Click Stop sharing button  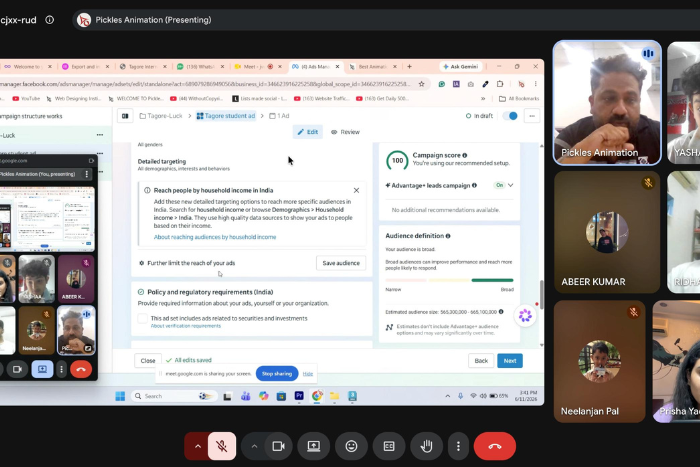click(x=277, y=374)
